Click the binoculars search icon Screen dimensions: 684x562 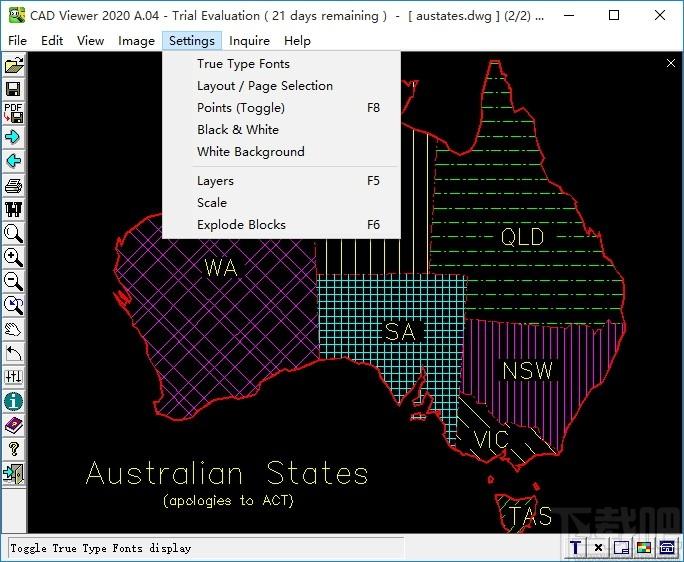[14, 209]
